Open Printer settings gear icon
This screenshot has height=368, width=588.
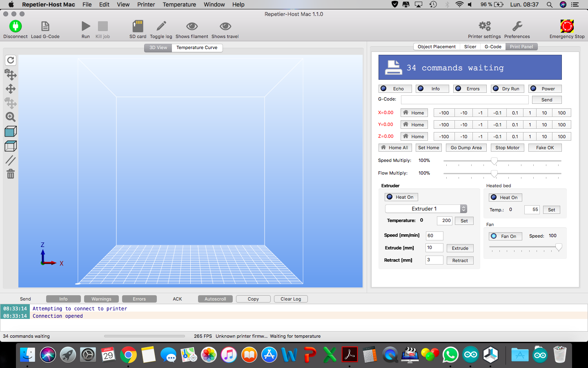point(484,27)
